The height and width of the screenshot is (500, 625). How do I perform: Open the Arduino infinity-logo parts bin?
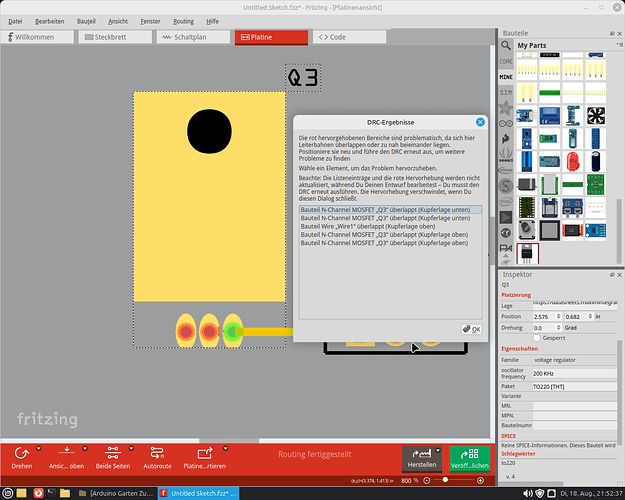click(506, 124)
